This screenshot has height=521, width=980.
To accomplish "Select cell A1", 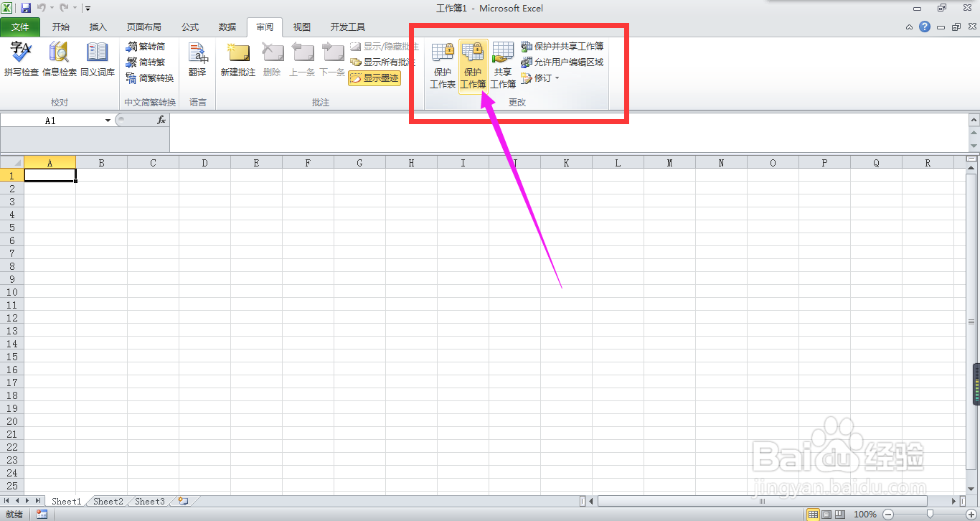I will (x=50, y=175).
